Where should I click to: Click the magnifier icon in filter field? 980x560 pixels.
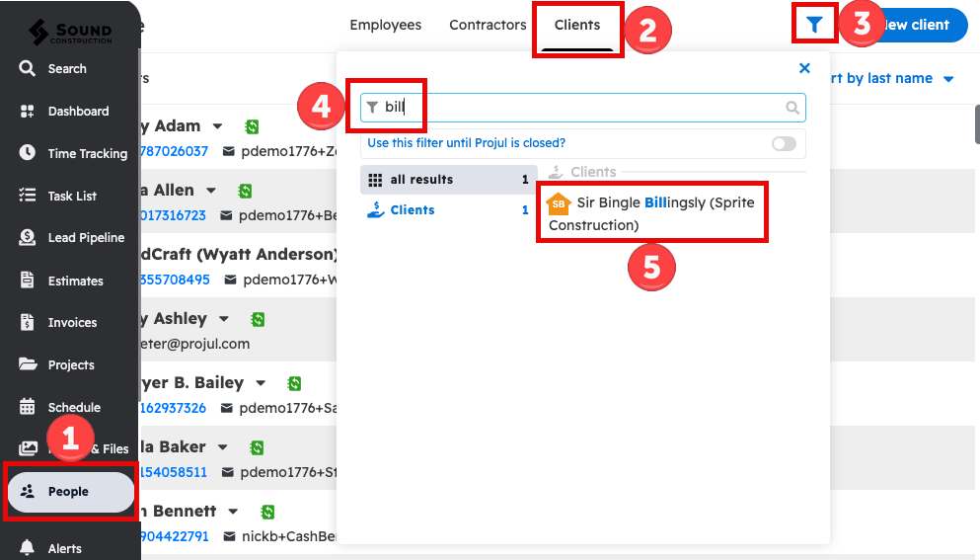[792, 108]
